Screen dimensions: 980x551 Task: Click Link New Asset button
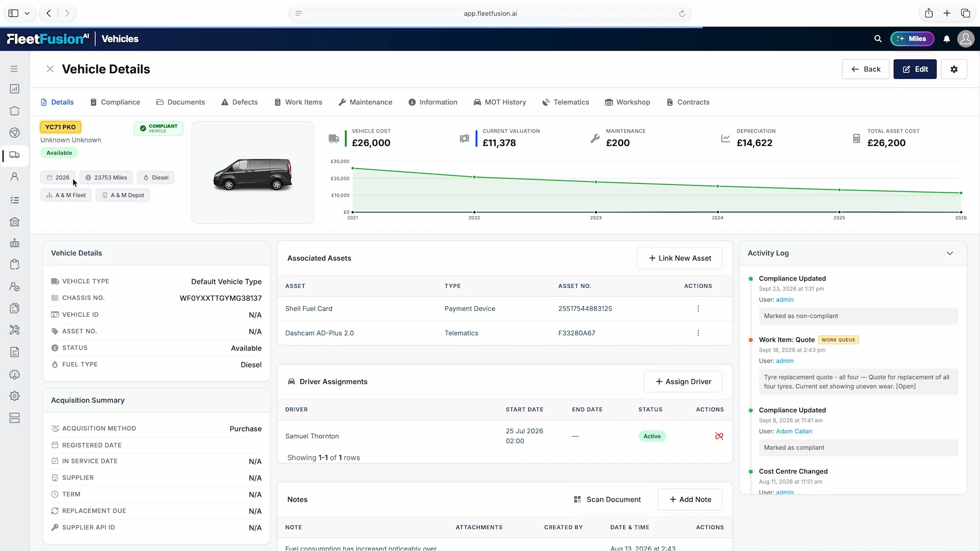[x=679, y=258]
